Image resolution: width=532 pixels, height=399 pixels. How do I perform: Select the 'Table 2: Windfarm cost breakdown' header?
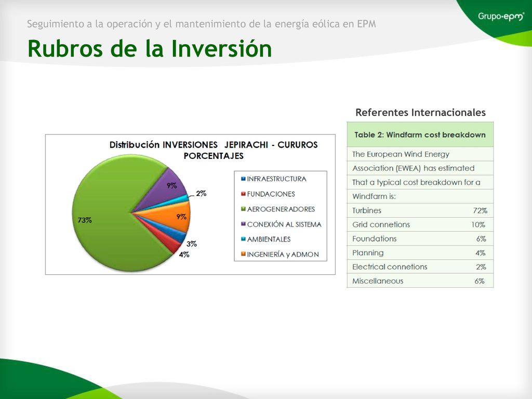420,135
